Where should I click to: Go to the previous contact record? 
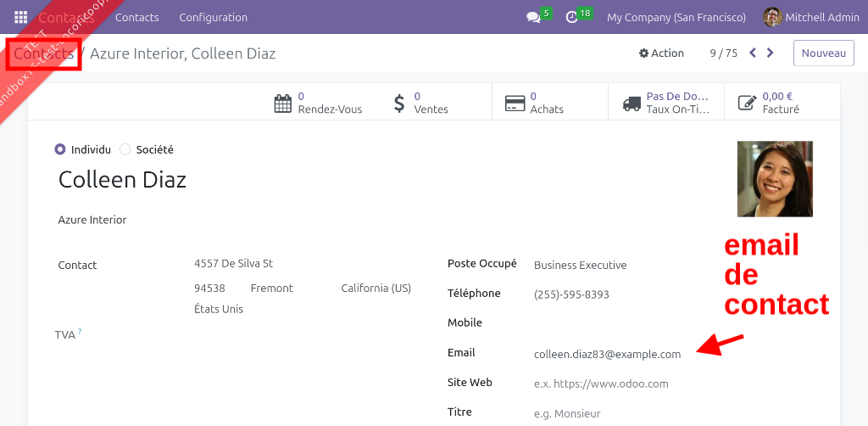coord(752,53)
